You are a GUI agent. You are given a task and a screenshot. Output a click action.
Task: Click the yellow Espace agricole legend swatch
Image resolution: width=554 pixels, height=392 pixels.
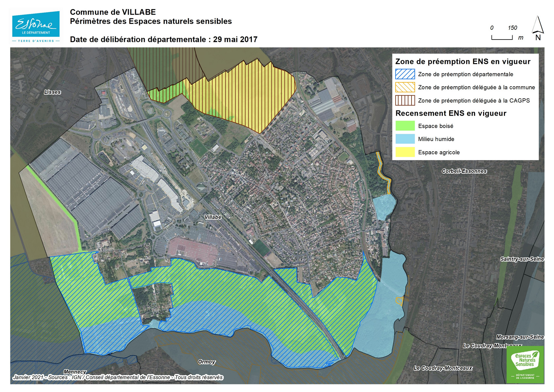click(x=405, y=152)
